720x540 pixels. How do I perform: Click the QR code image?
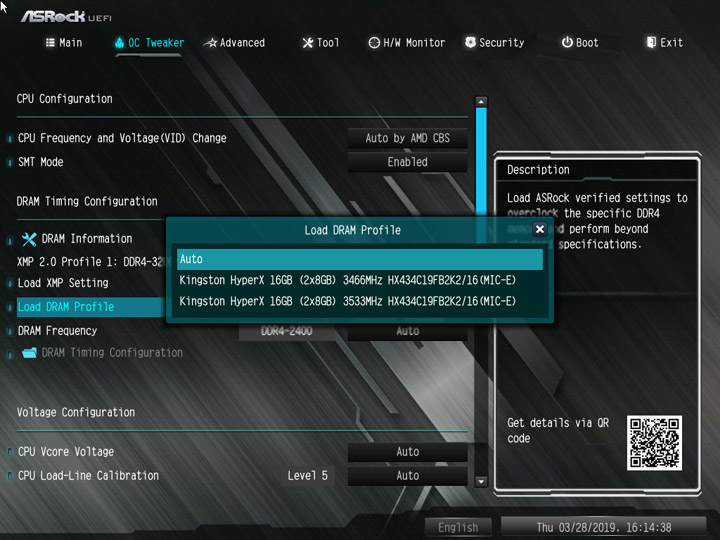(x=654, y=443)
